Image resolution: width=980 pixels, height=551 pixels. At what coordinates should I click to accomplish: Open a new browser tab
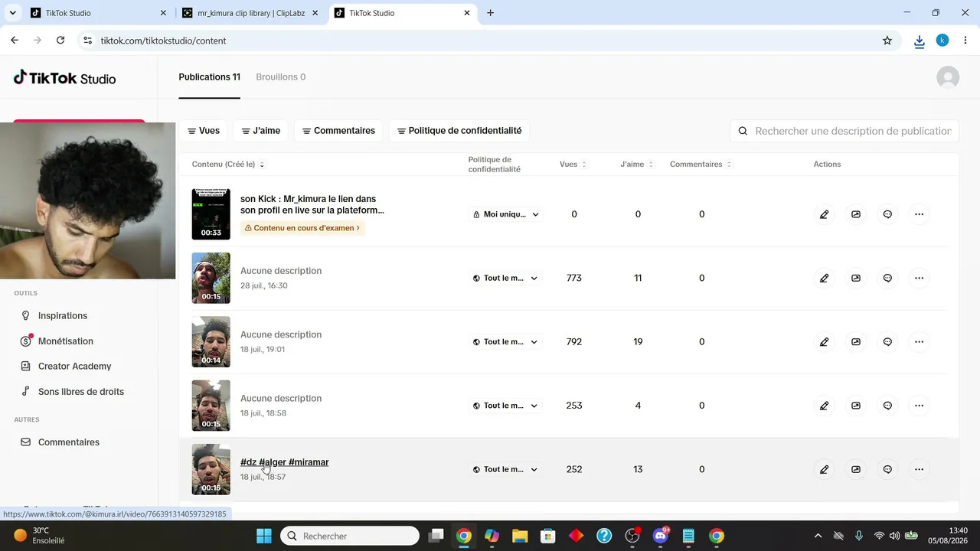(x=490, y=13)
